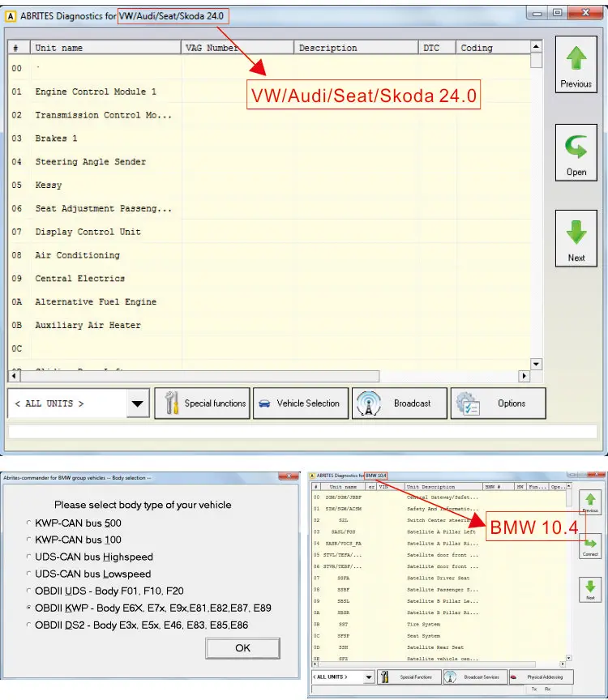Click the Next arrow in the BMW window
The height and width of the screenshot is (700, 608).
pyautogui.click(x=590, y=589)
